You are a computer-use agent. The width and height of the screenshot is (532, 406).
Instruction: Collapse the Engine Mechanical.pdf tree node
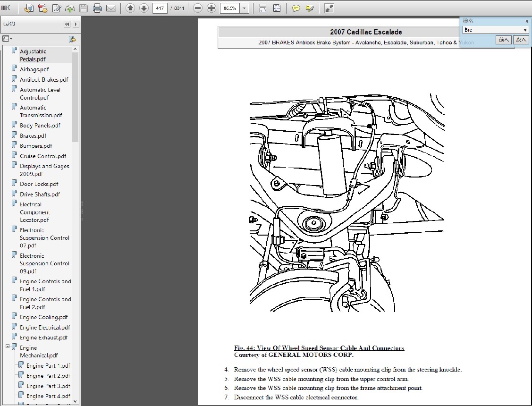click(8, 347)
